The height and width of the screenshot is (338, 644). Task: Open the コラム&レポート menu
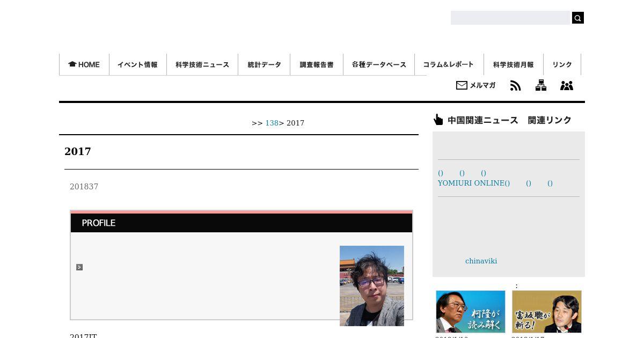[449, 64]
